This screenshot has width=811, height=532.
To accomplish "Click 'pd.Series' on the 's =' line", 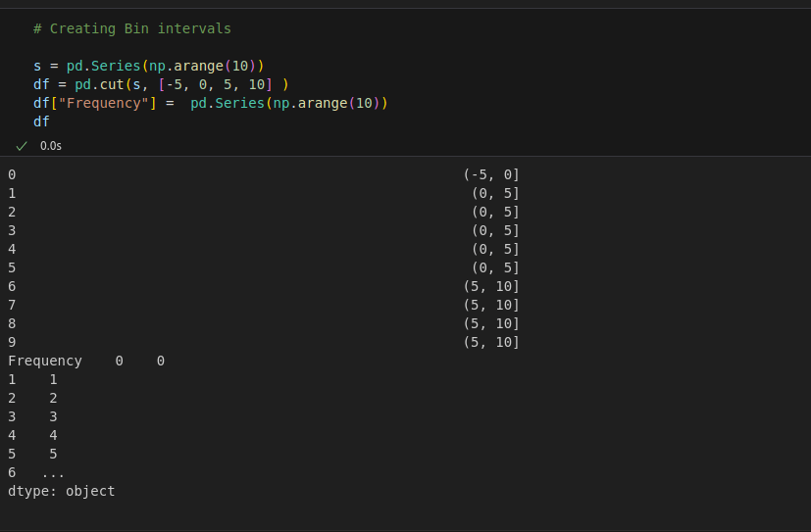I will coord(103,66).
